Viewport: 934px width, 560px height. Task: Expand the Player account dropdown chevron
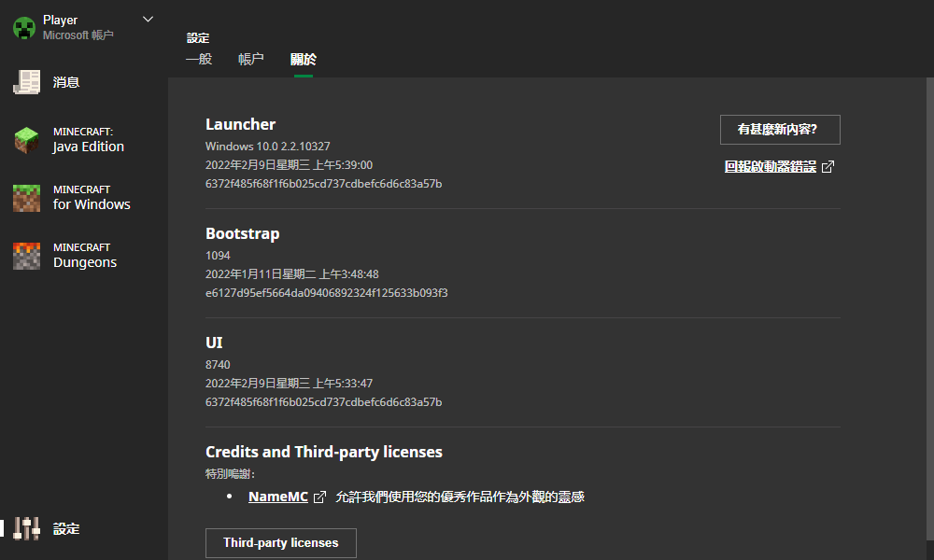[x=149, y=20]
